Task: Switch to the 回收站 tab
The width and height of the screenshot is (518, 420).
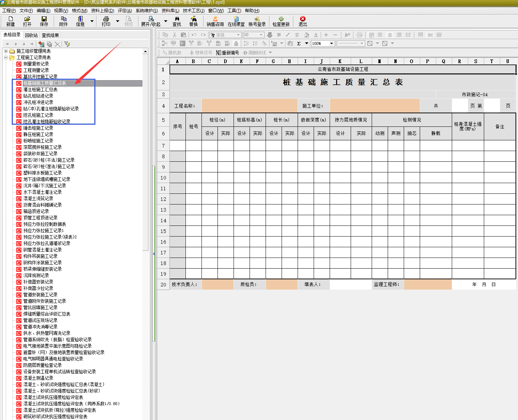Action: tap(31, 35)
